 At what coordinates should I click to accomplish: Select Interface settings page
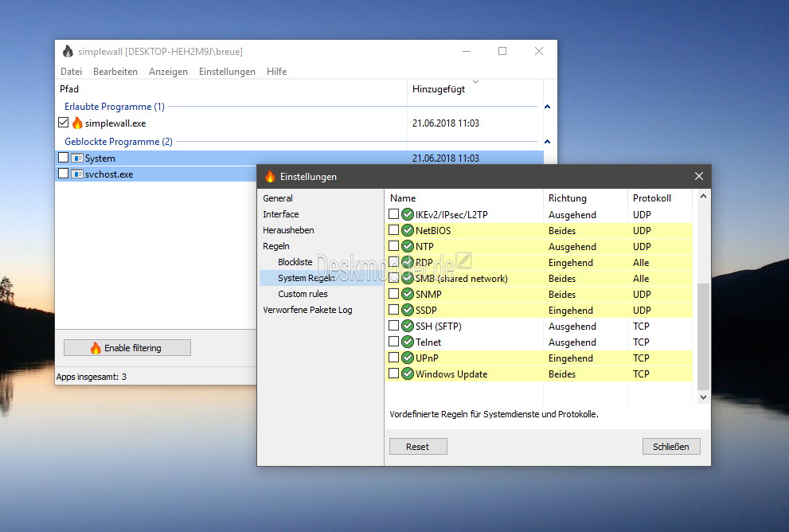(281, 214)
